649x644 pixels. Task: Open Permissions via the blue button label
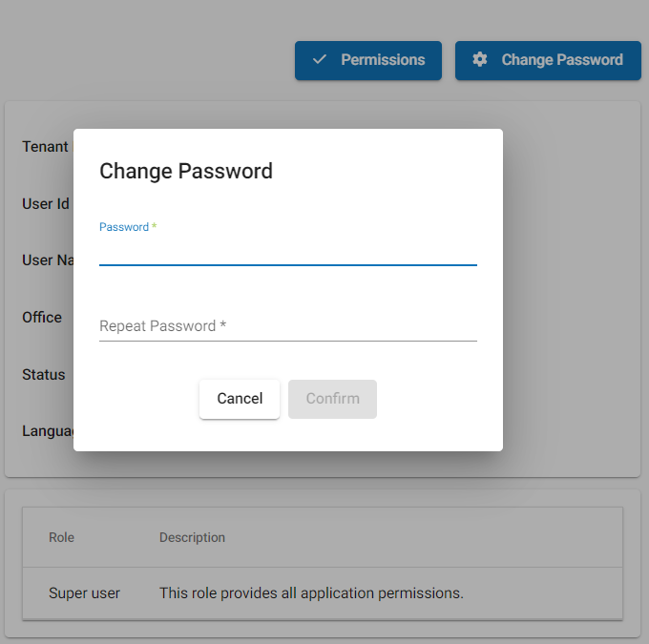coord(383,60)
